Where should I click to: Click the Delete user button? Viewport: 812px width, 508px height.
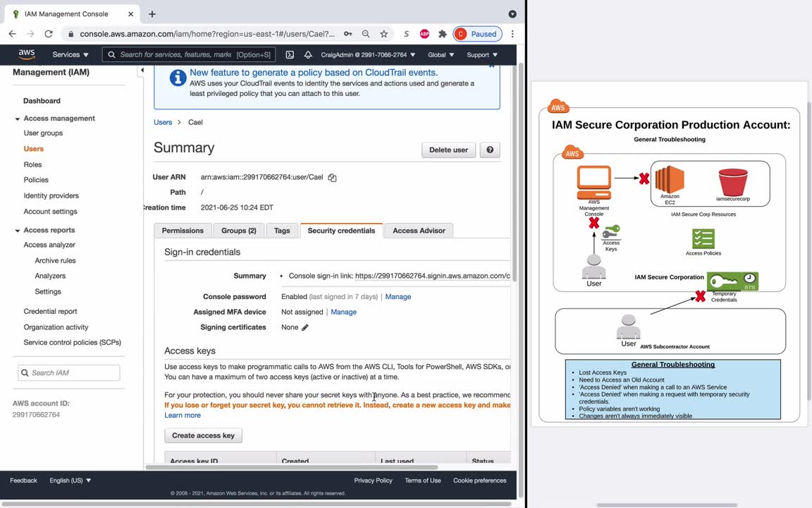[x=448, y=150]
